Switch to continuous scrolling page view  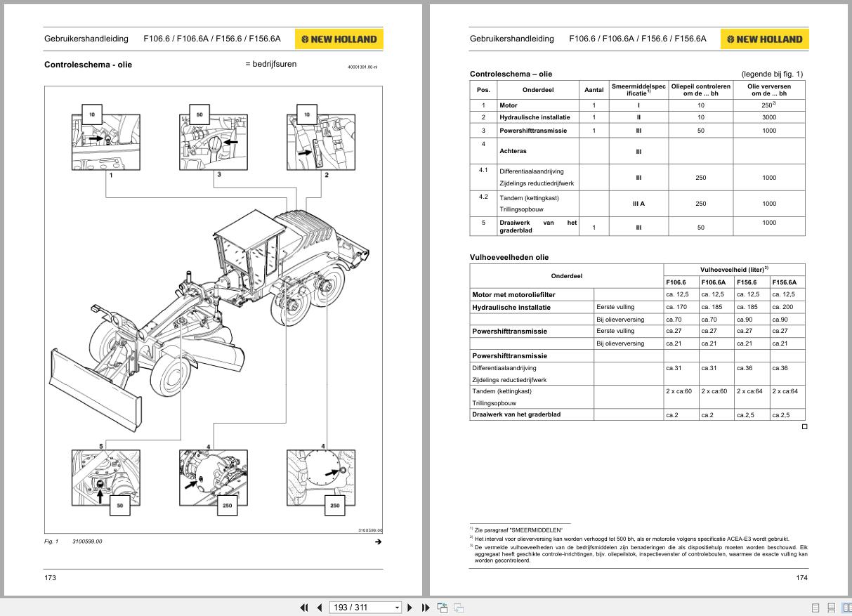click(x=831, y=608)
